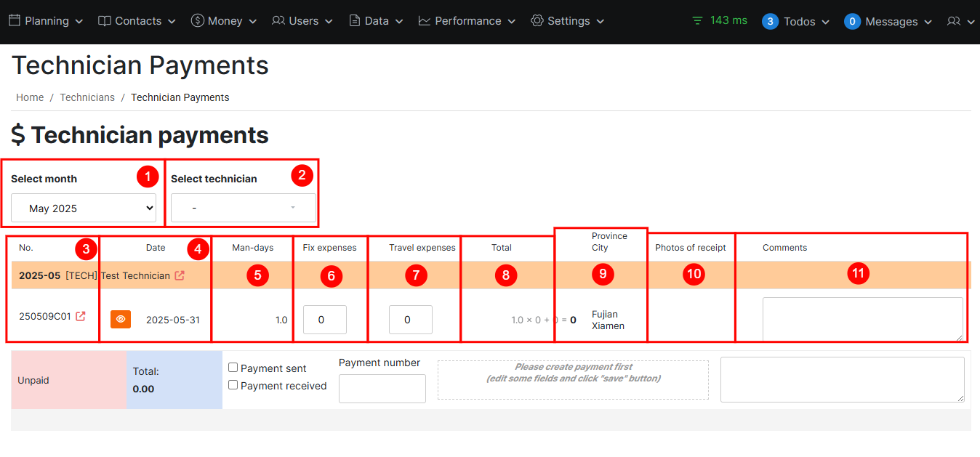
Task: Expand the Select technician dropdown
Action: [244, 209]
